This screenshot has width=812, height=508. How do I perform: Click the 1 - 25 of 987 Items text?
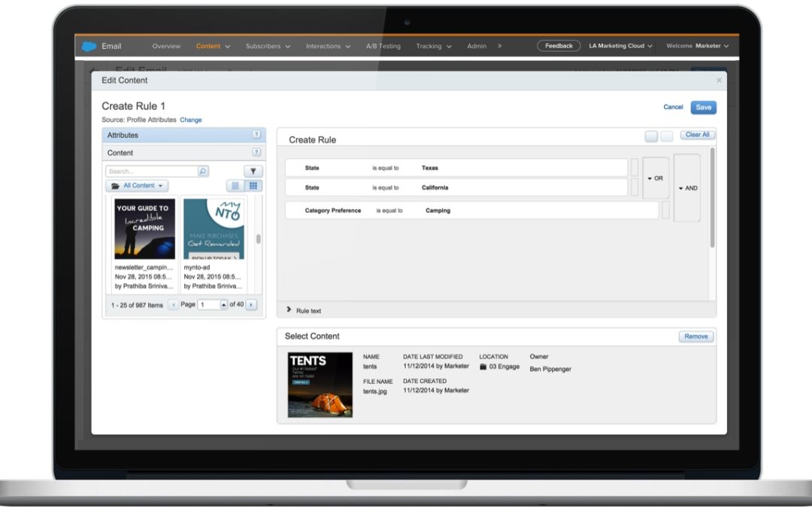pos(137,306)
